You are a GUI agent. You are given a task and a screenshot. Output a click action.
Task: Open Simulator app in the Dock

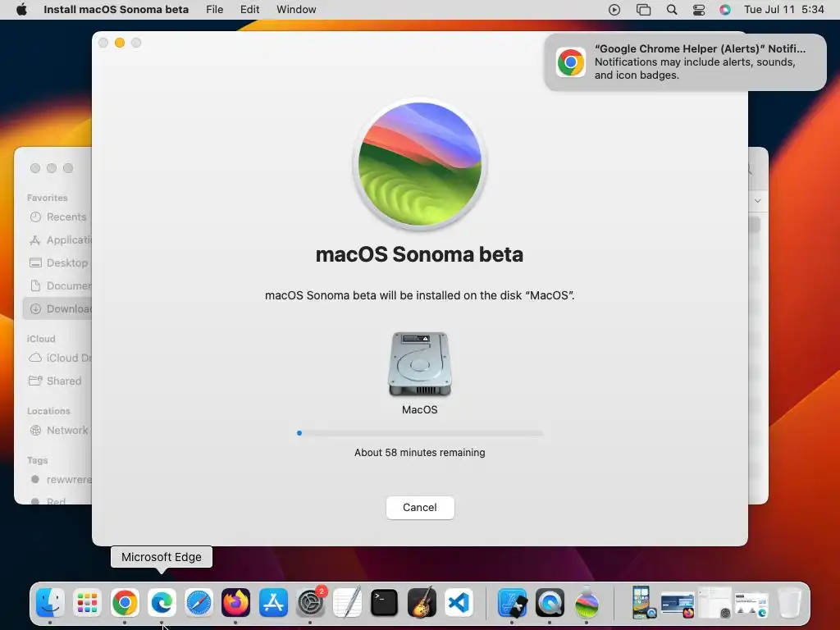tap(512, 603)
